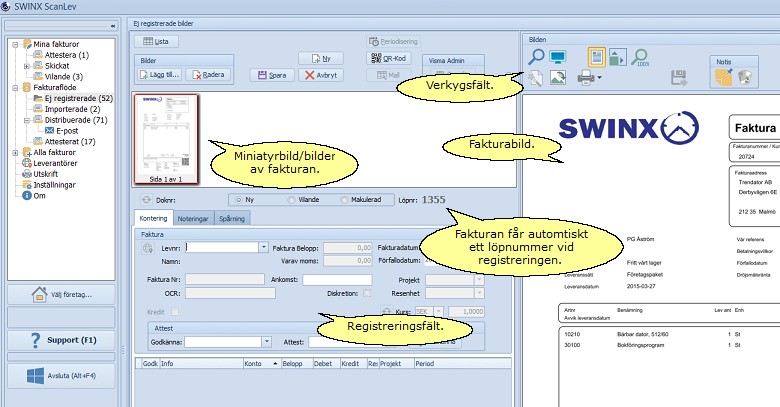This screenshot has width=780, height=407.
Task: Click the supplier lookup globe icon by Levnr
Action: (147, 248)
